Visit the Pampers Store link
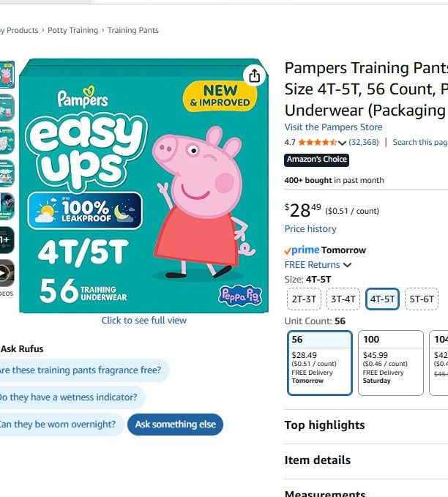Screen dimensions: 448x497 coord(333,127)
